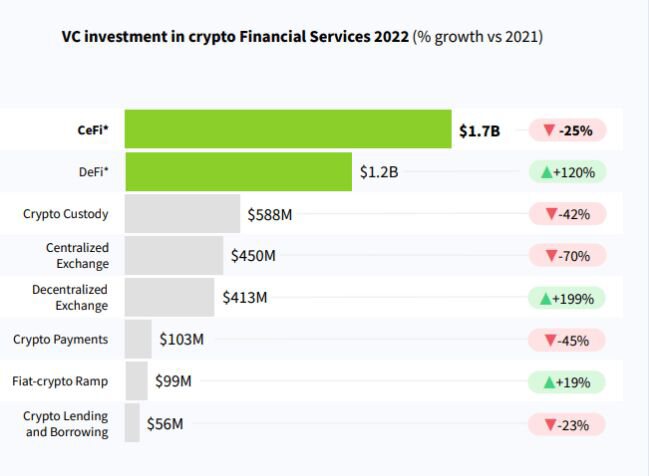Select the green CeFi bar

pos(288,130)
